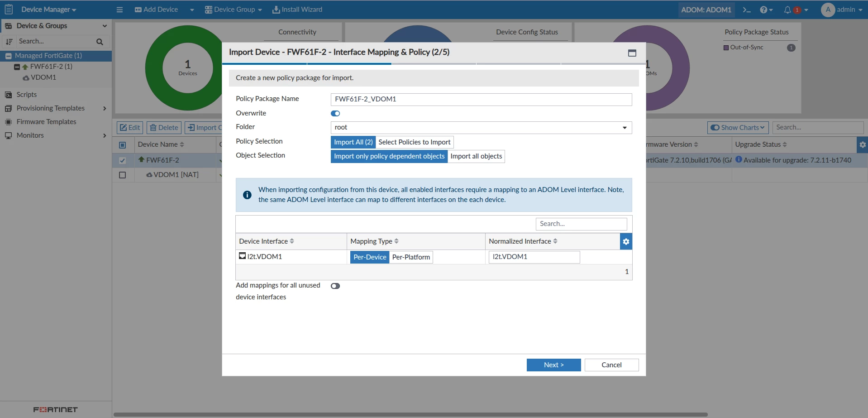Collapse the Device & Groups section
The image size is (868, 418).
[105, 26]
